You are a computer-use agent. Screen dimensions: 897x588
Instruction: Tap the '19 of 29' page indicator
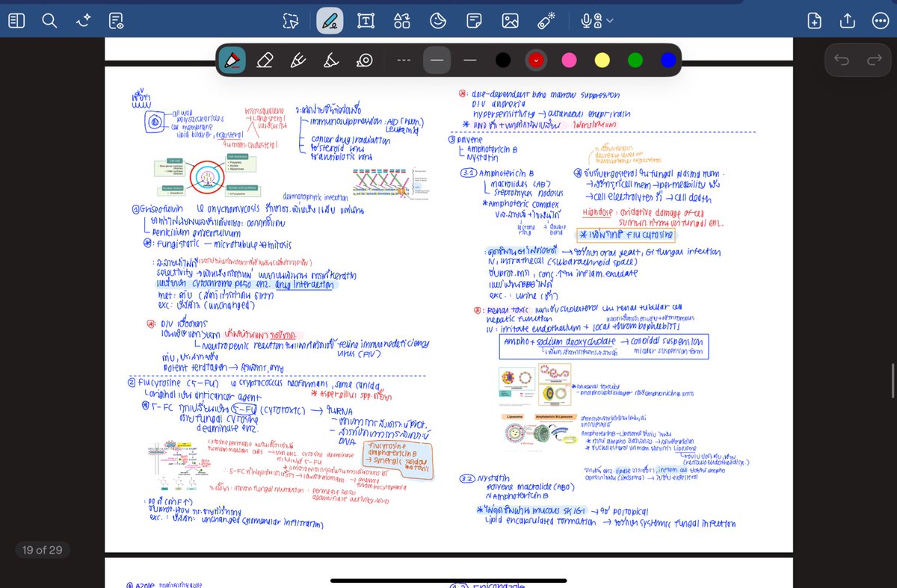(x=43, y=551)
